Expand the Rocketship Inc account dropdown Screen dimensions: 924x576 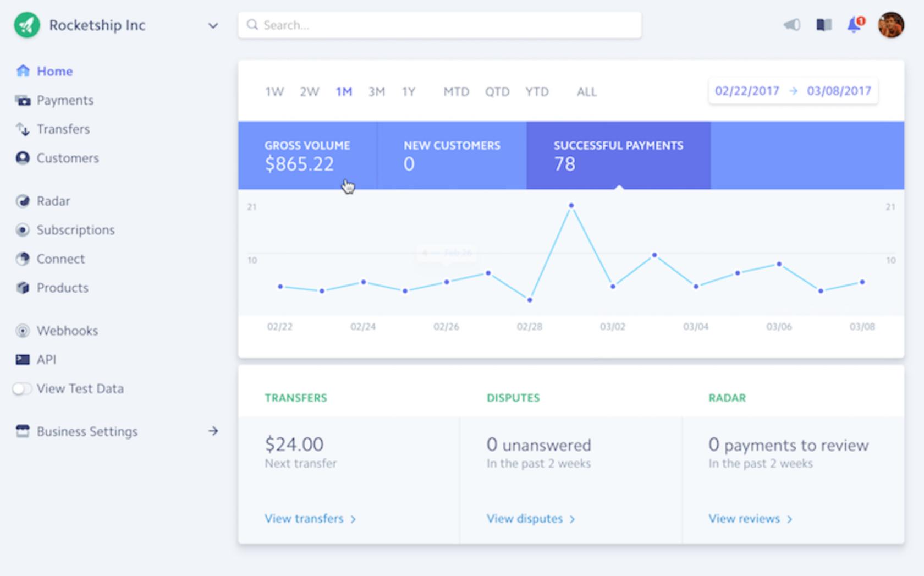(213, 25)
